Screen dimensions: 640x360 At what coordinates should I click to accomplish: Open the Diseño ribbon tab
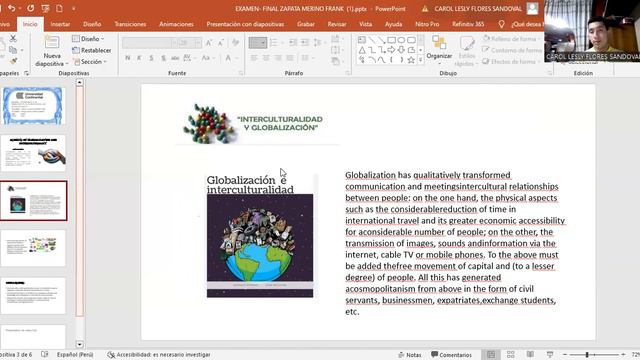click(92, 24)
